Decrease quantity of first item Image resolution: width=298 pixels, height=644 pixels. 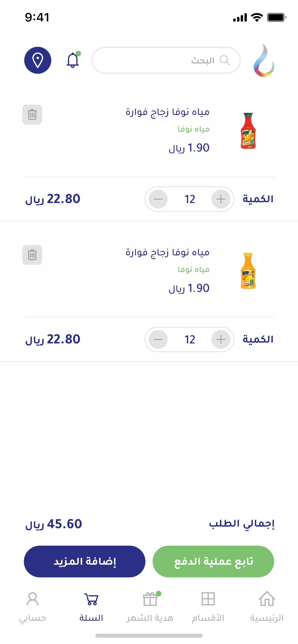pyautogui.click(x=158, y=199)
